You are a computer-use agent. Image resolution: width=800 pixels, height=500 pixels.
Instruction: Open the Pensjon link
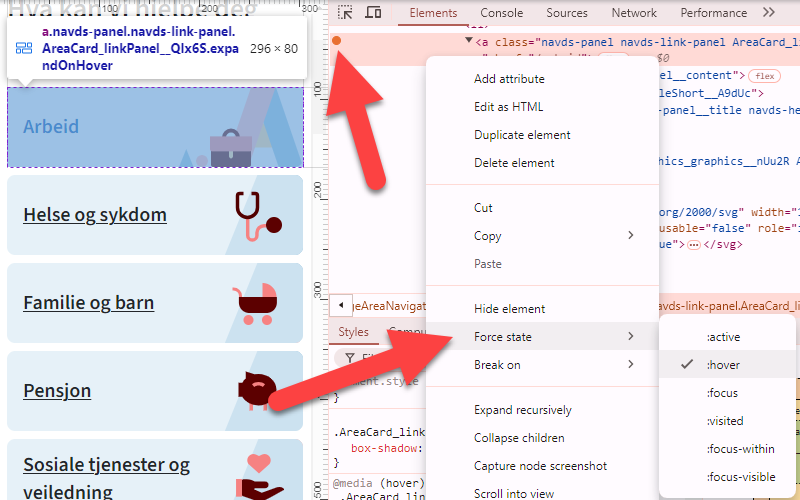tap(57, 391)
